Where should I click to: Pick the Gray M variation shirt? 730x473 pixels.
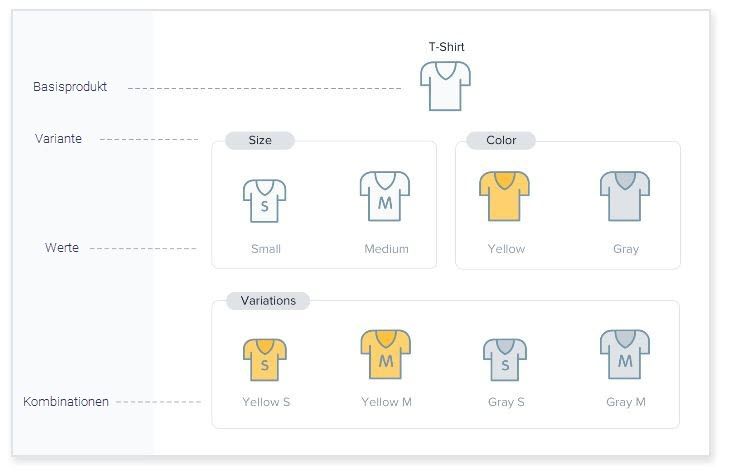click(625, 355)
